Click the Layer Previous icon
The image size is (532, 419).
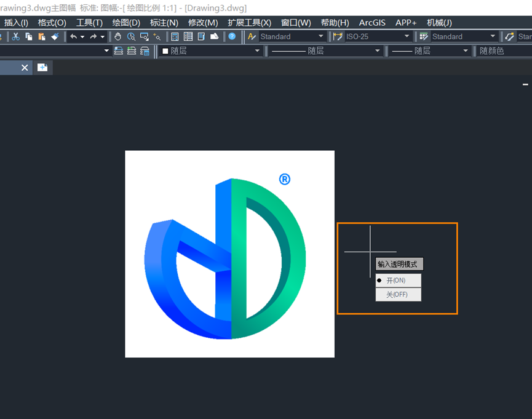132,51
